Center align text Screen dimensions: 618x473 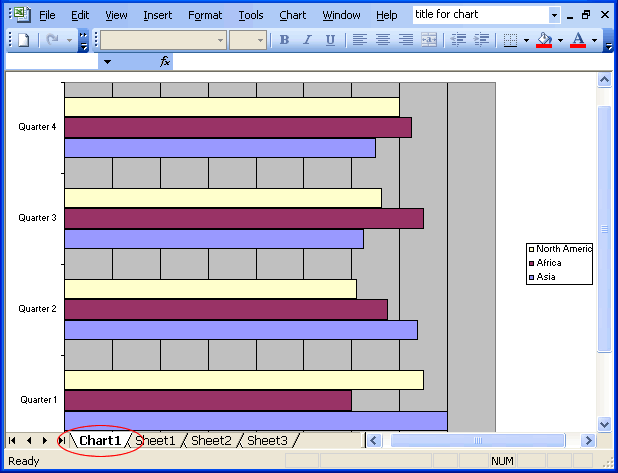tap(382, 40)
